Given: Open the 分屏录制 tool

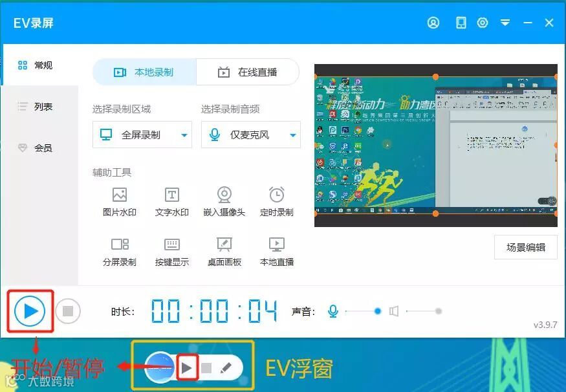Looking at the screenshot, I should coord(120,252).
